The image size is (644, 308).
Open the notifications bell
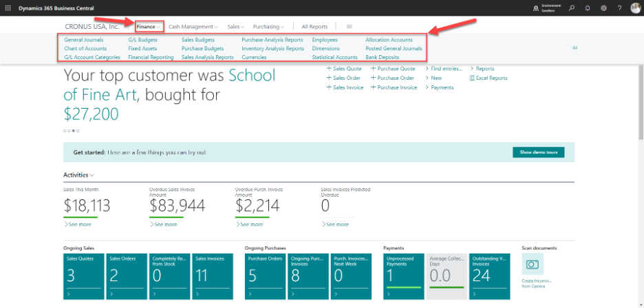pyautogui.click(x=587, y=7)
